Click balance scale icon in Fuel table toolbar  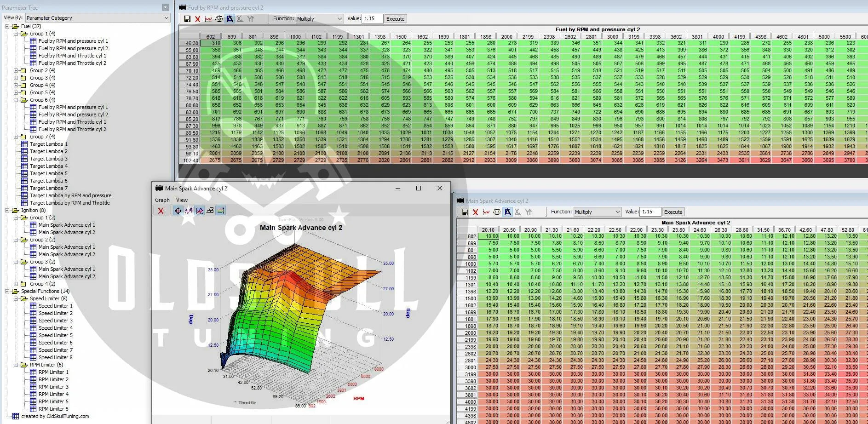coord(219,19)
